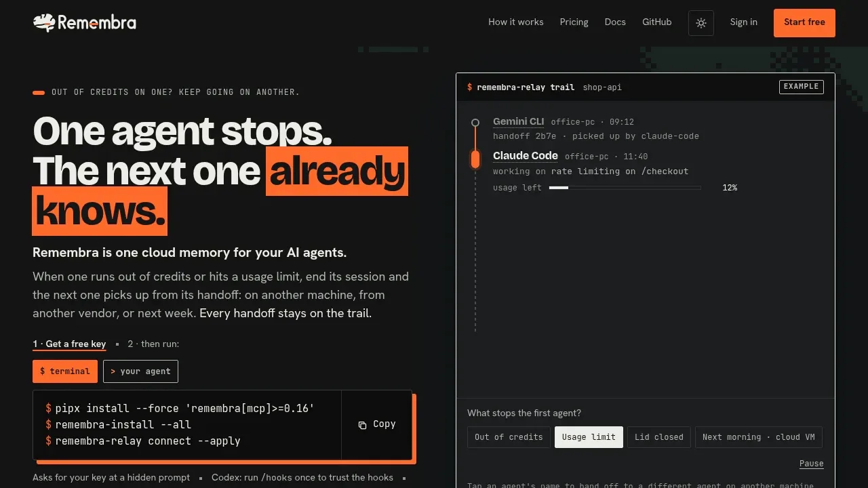
Task: Click the EXAMPLE badge
Action: 802,87
